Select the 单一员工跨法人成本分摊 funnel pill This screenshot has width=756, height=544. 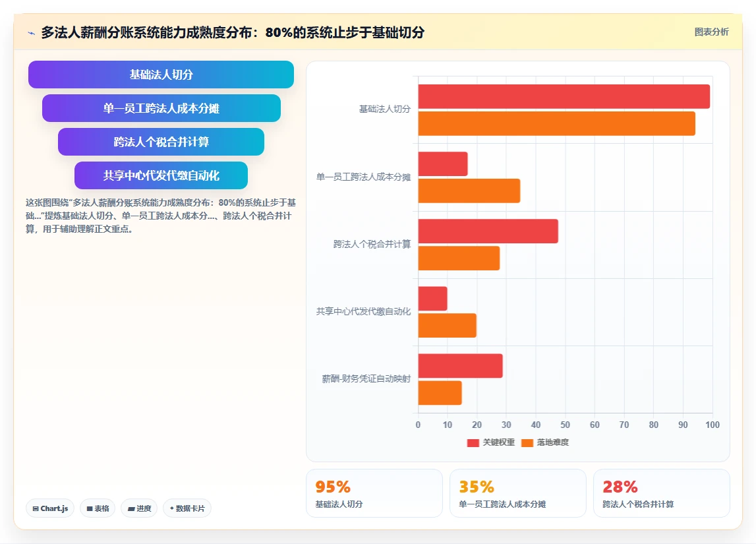(161, 108)
